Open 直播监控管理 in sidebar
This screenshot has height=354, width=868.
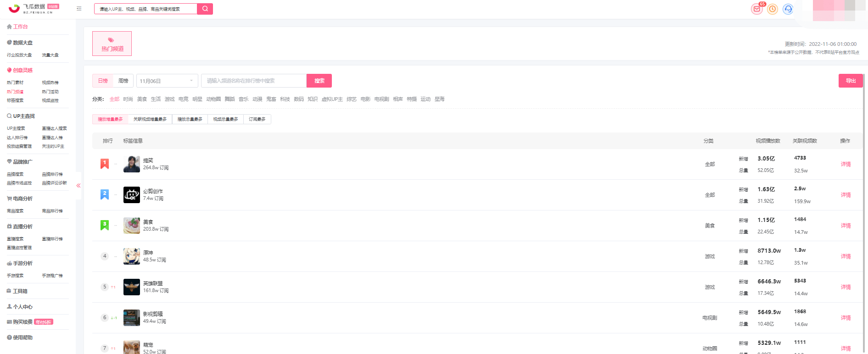coord(19,248)
